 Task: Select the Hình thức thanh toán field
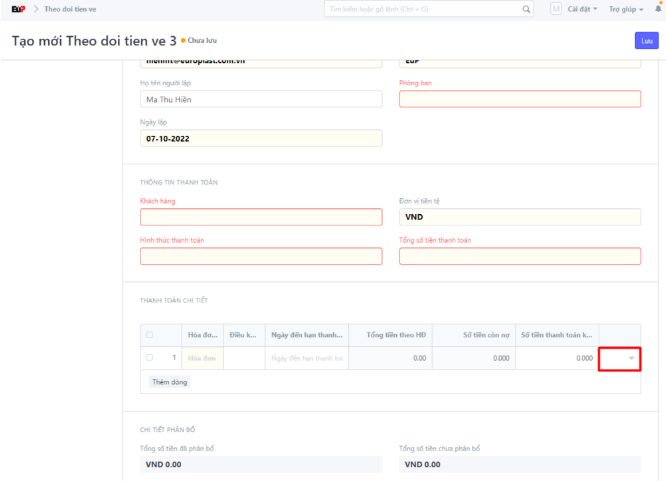(261, 256)
